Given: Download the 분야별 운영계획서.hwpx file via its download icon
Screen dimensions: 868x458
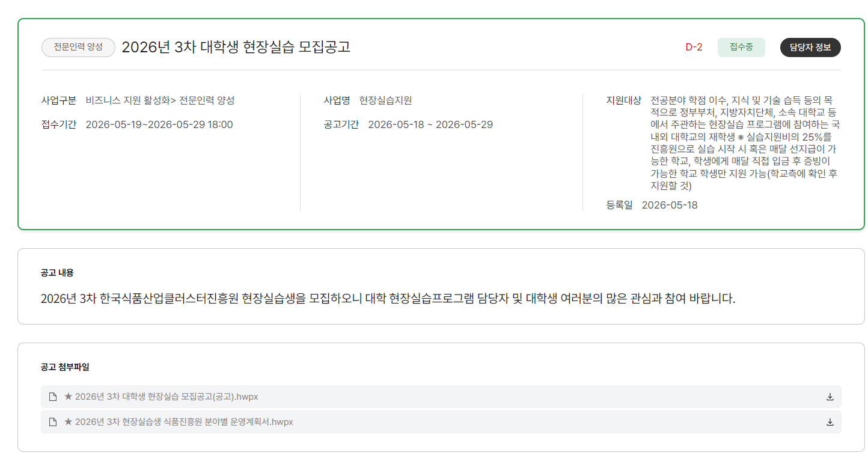Looking at the screenshot, I should click(830, 422).
